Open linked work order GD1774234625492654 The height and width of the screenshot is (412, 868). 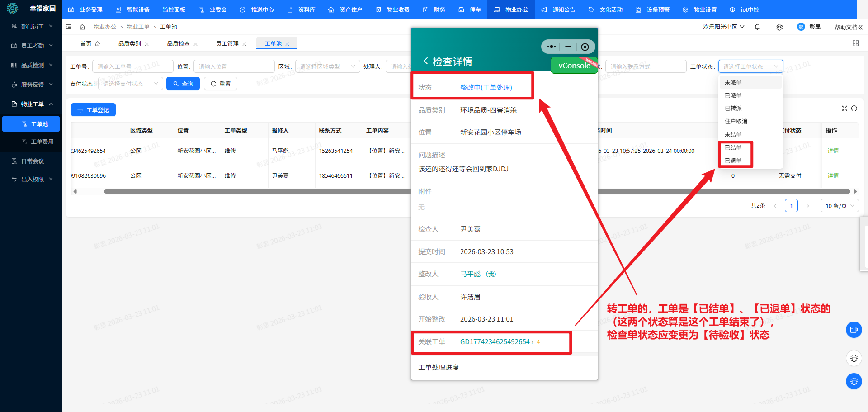click(495, 342)
